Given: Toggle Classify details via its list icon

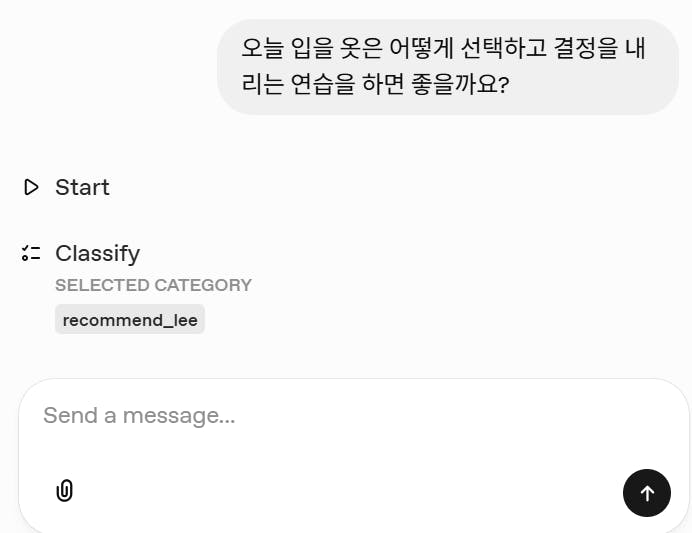Looking at the screenshot, I should [x=31, y=253].
